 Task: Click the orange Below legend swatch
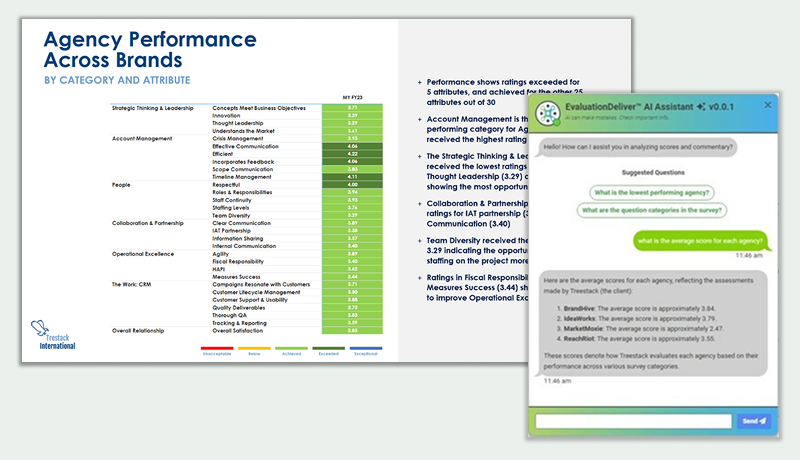pyautogui.click(x=254, y=348)
